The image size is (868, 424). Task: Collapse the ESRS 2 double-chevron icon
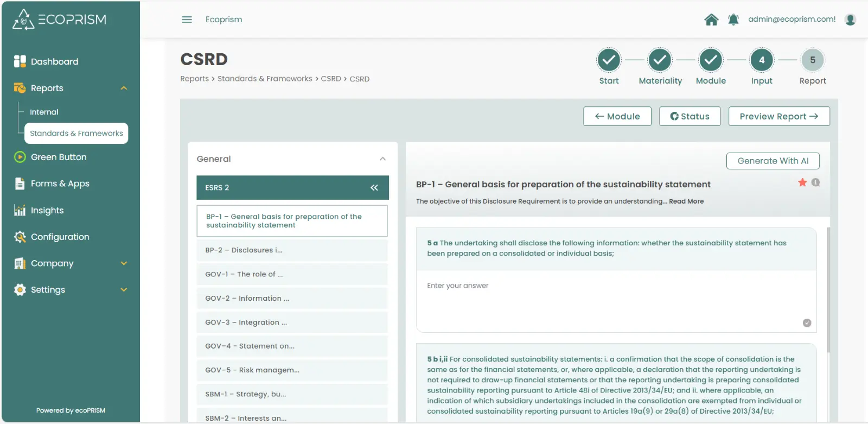(x=374, y=188)
